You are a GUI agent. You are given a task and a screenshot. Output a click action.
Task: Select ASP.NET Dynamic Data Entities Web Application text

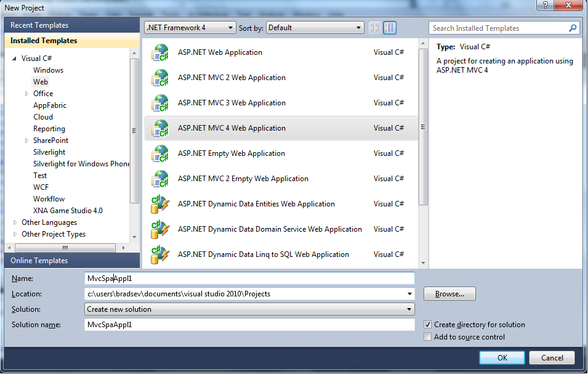click(256, 204)
